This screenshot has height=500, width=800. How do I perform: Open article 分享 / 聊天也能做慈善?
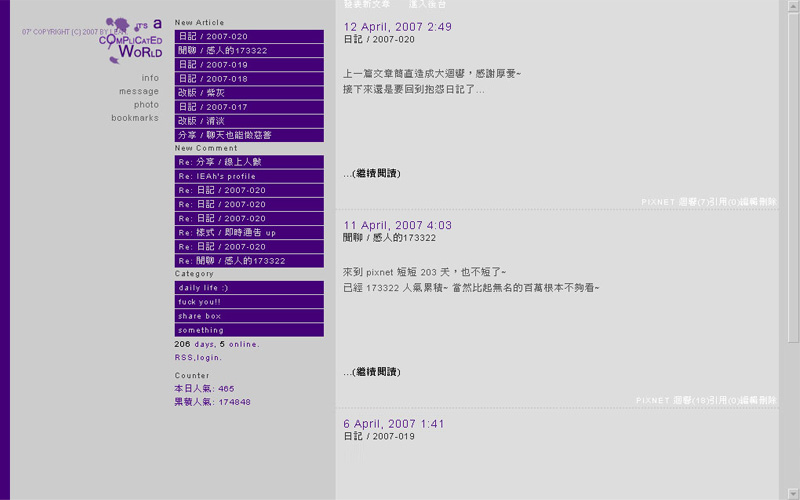tap(249, 135)
